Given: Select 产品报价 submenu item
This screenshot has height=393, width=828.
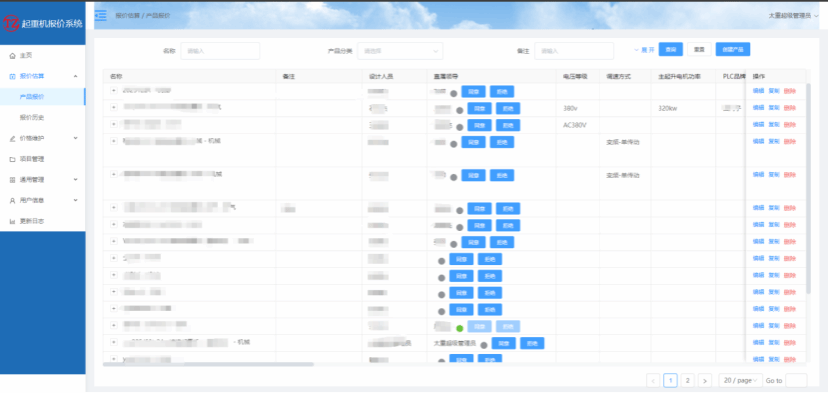Looking at the screenshot, I should (32, 97).
